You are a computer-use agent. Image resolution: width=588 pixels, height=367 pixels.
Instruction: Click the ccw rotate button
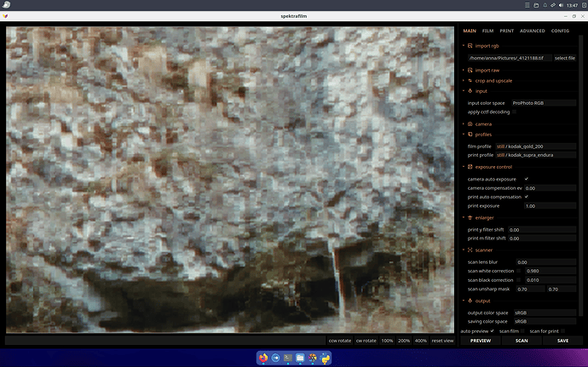(x=340, y=341)
